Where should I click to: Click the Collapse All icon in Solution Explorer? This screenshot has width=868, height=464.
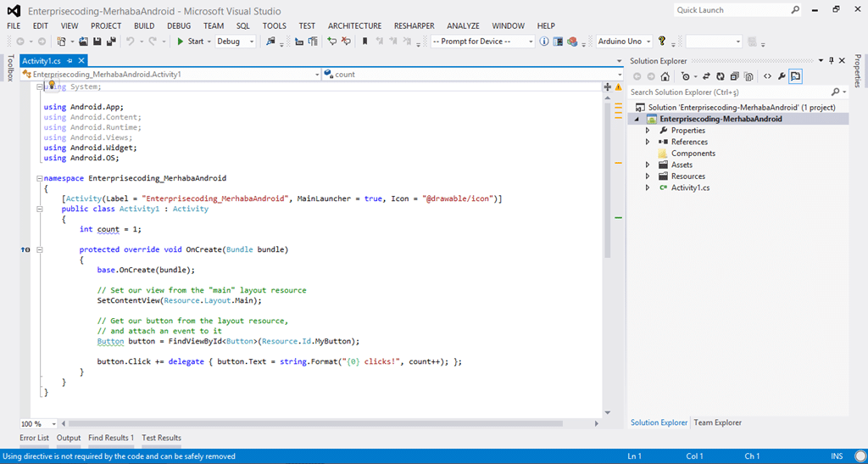tap(735, 76)
